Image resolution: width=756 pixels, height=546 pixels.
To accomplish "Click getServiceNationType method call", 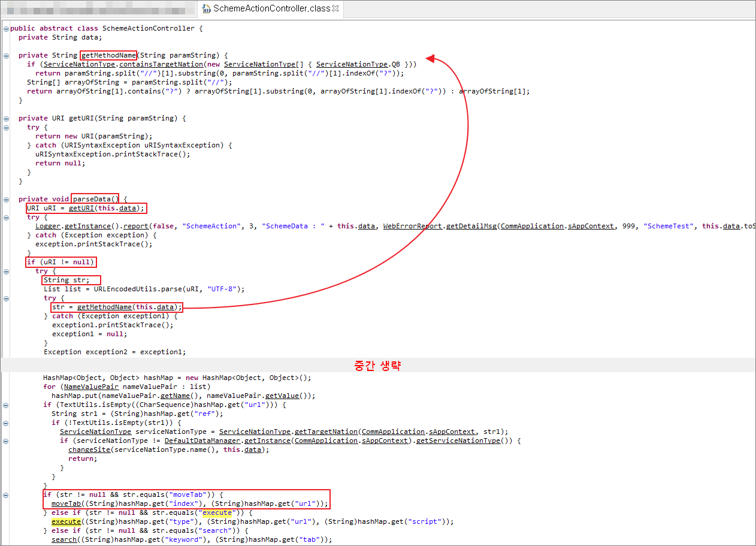I will (x=458, y=441).
